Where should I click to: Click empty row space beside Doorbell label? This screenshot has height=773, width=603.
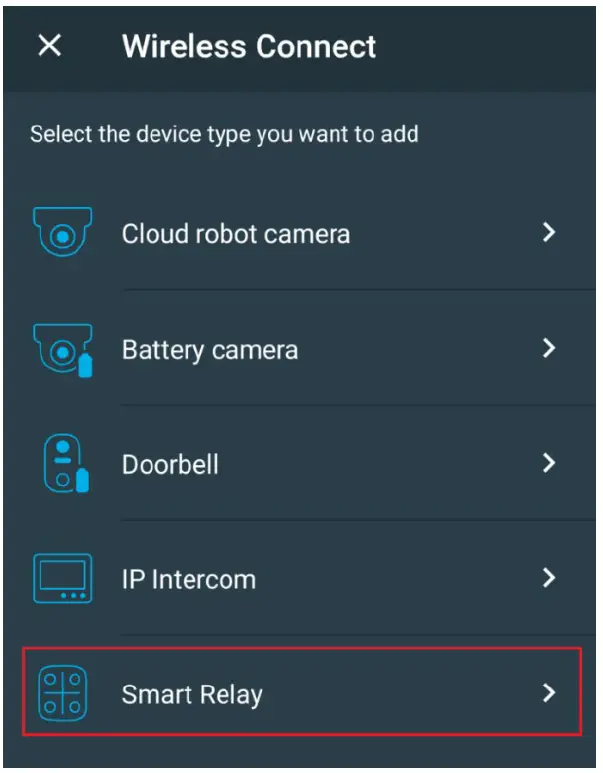pos(380,463)
